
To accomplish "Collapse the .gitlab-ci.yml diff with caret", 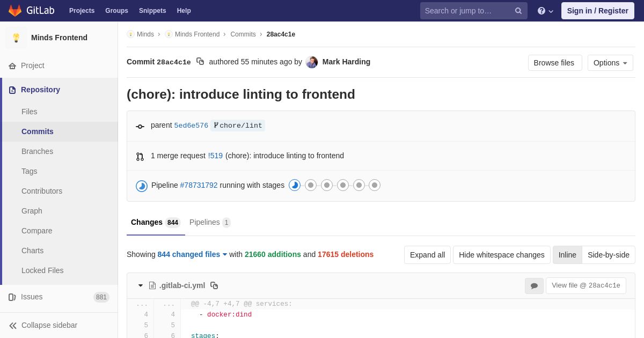I will 141,285.
